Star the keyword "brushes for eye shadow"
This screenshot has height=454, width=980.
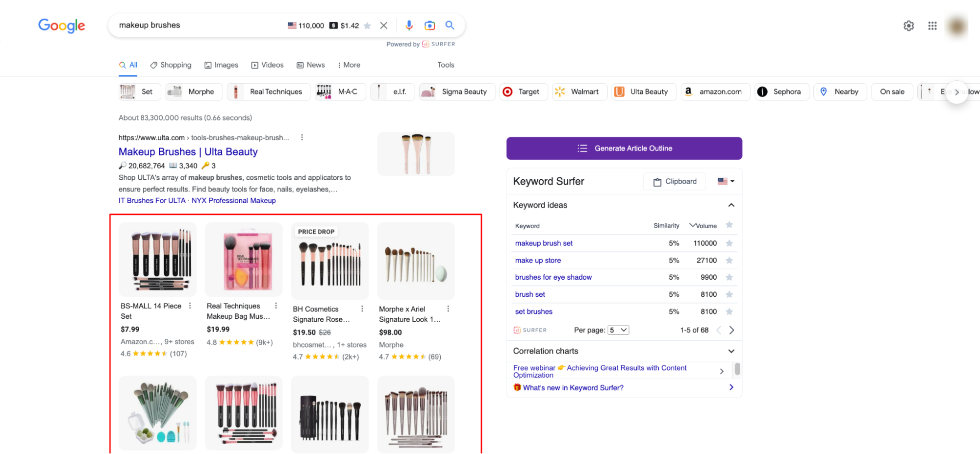pos(729,277)
